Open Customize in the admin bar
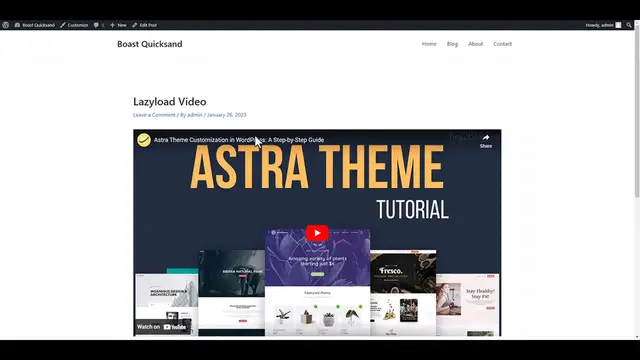 point(74,25)
